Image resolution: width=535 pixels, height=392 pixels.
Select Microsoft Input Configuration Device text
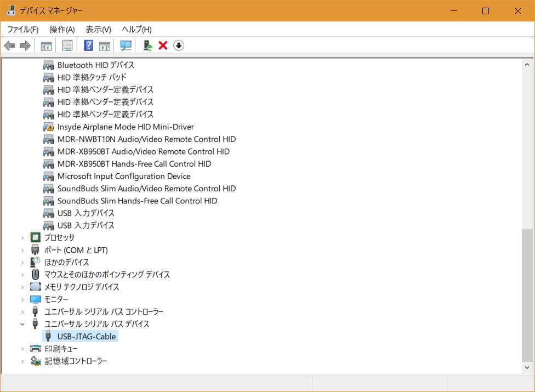(x=124, y=177)
